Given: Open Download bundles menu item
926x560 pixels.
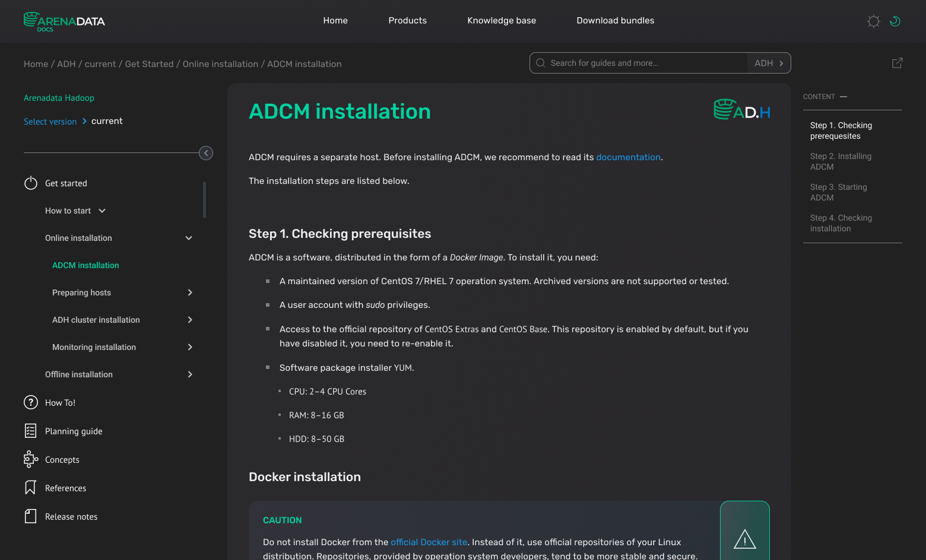Looking at the screenshot, I should [x=616, y=20].
